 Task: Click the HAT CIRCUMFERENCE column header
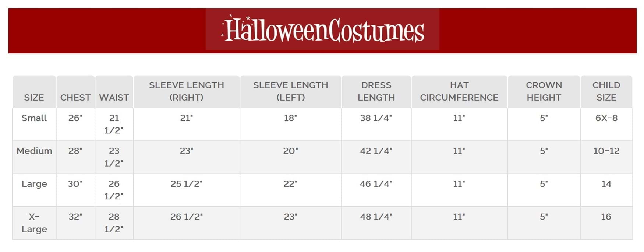tap(459, 91)
